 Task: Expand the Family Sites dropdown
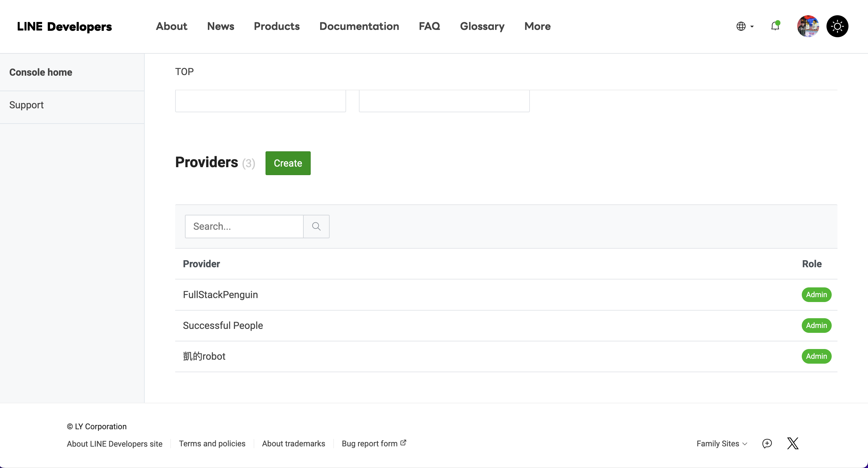click(x=722, y=443)
